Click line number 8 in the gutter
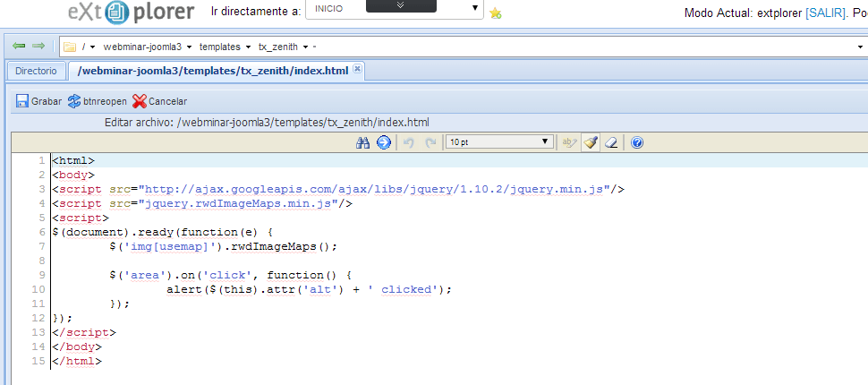The height and width of the screenshot is (385, 868). [x=41, y=261]
